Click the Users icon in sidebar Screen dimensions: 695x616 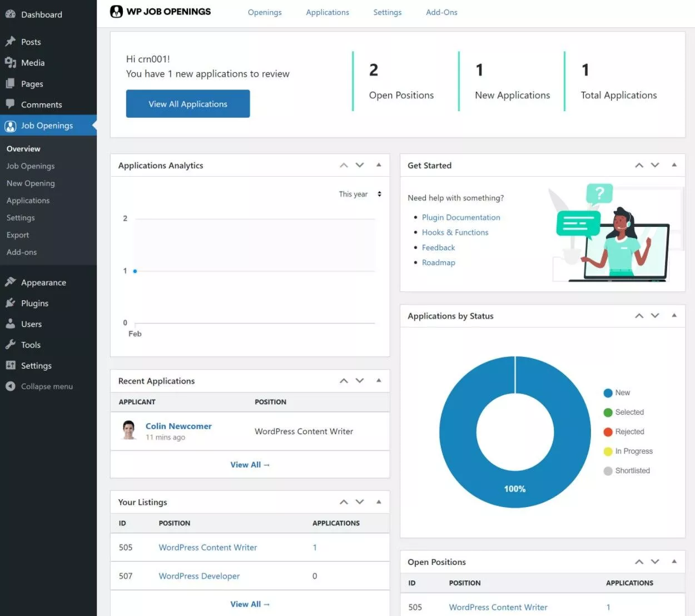coord(10,324)
